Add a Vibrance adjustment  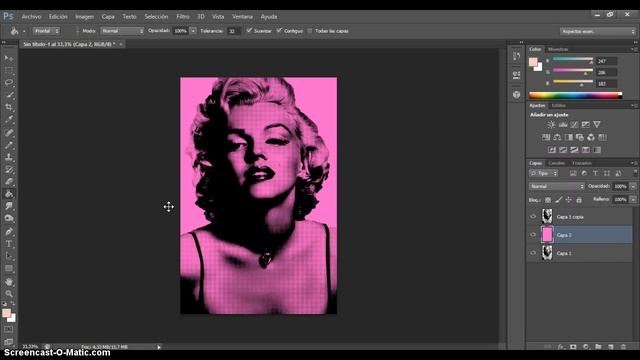597,124
